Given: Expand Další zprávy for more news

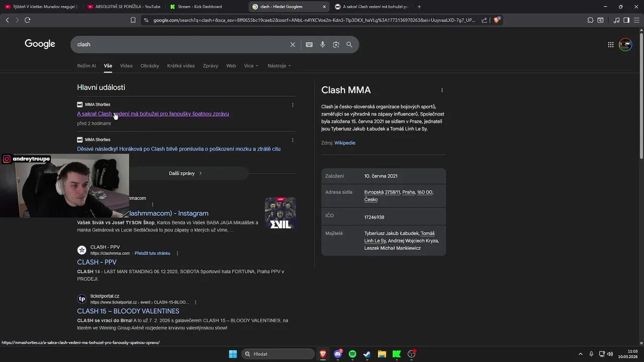Looking at the screenshot, I should pyautogui.click(x=185, y=173).
